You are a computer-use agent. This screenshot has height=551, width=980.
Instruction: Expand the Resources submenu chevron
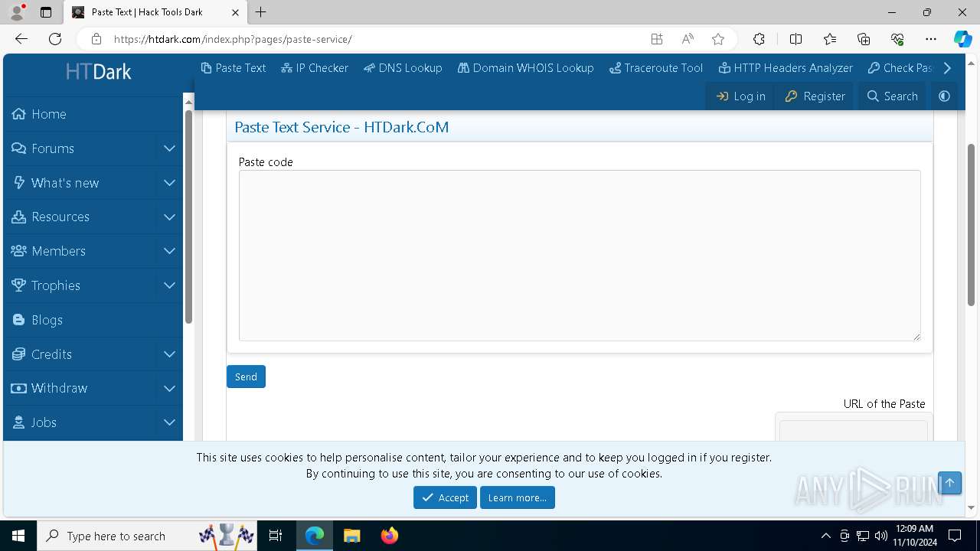(x=170, y=217)
